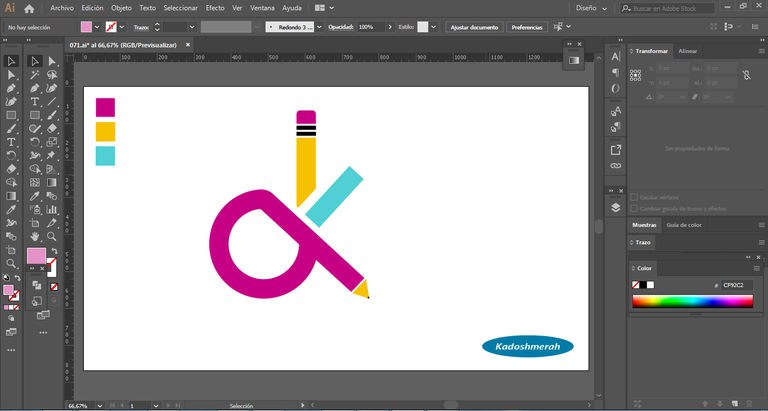
Task: Set None in the Color panel
Action: pos(635,285)
